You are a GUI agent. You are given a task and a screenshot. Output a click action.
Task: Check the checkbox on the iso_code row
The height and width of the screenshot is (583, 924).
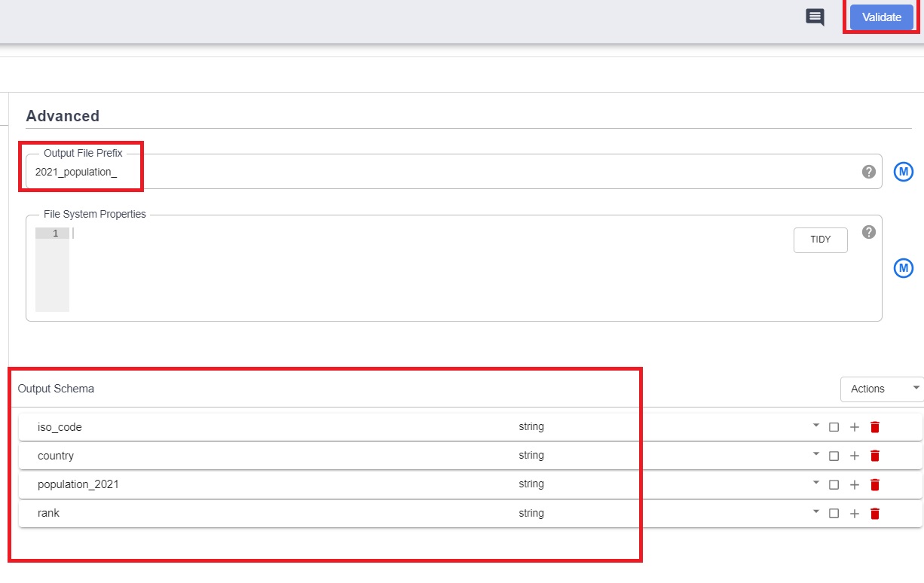point(833,426)
